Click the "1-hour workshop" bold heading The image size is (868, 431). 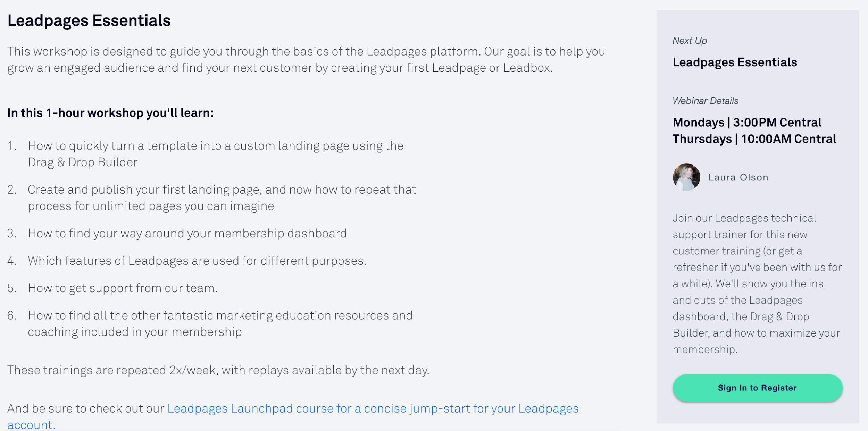(x=110, y=112)
